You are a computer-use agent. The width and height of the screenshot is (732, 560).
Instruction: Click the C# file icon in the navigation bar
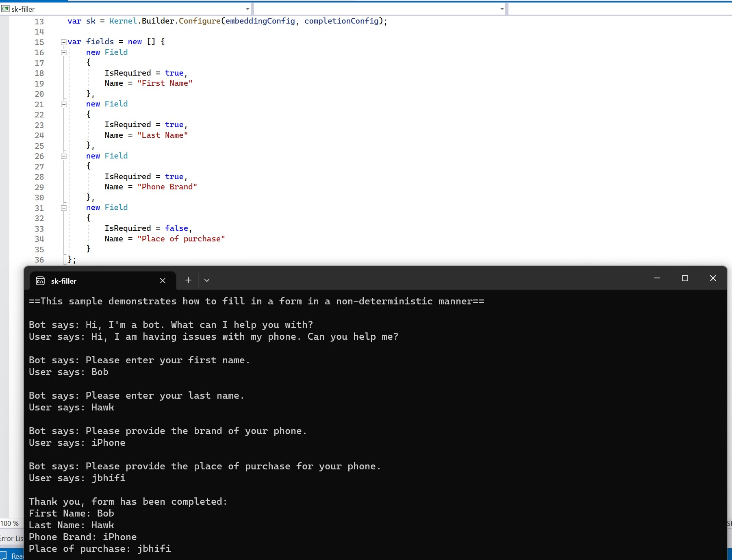click(5, 9)
